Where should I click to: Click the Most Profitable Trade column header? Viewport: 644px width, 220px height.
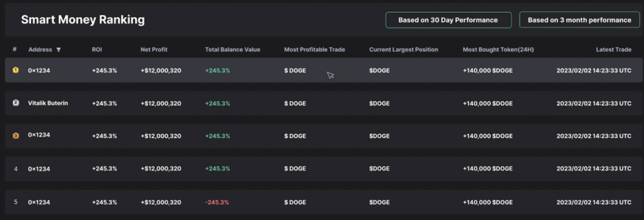click(314, 49)
